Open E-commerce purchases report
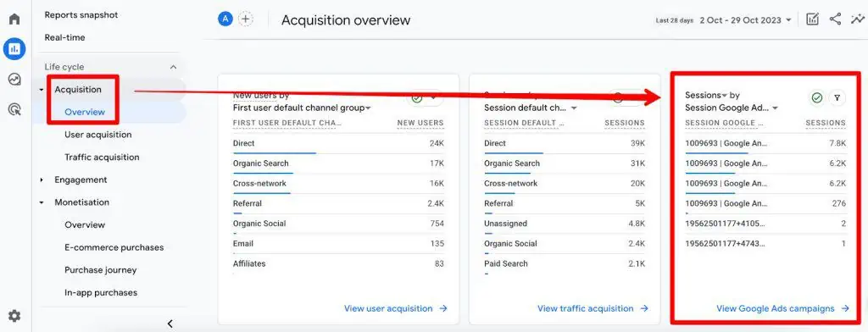868x332 pixels. 114,247
